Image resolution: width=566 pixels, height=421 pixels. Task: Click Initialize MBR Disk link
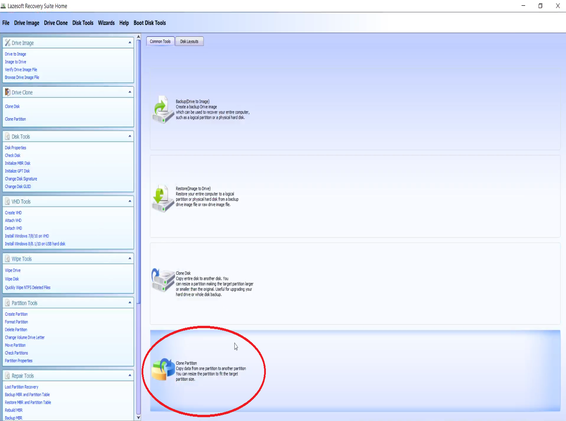click(18, 163)
